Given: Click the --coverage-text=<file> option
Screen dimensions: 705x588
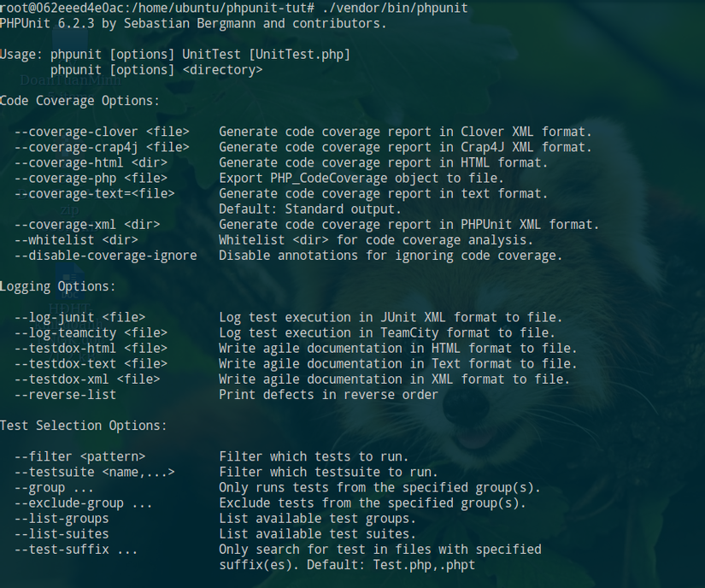Looking at the screenshot, I should [94, 193].
